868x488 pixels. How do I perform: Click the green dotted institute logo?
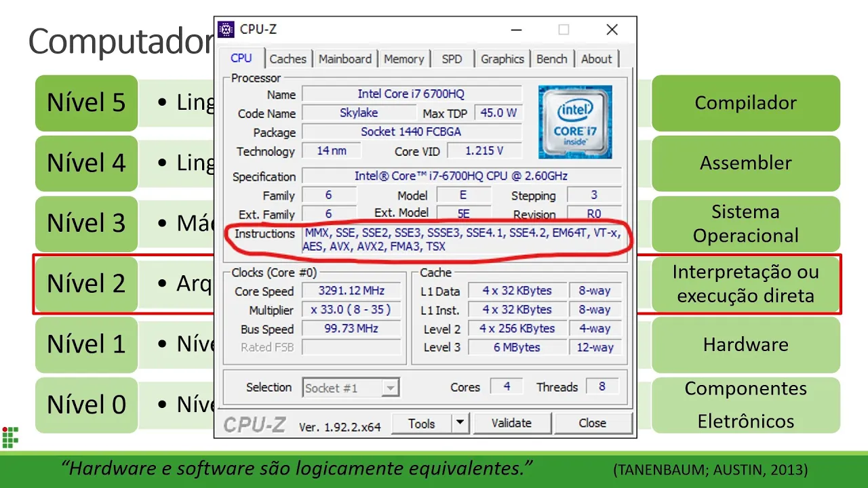10,437
